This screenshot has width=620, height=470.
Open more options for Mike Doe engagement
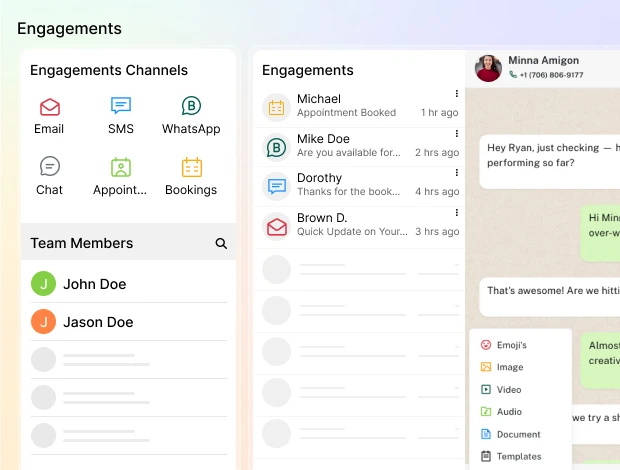pyautogui.click(x=457, y=134)
